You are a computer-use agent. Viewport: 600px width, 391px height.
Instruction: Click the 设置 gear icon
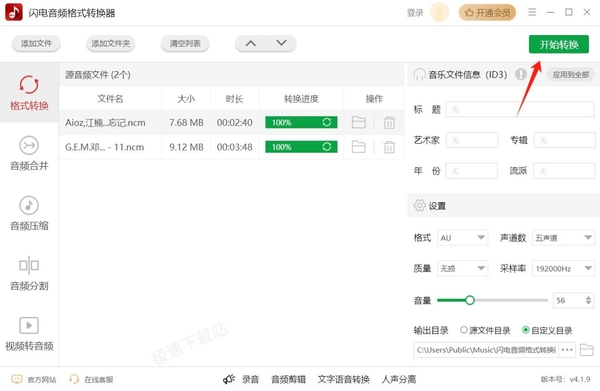(x=419, y=205)
